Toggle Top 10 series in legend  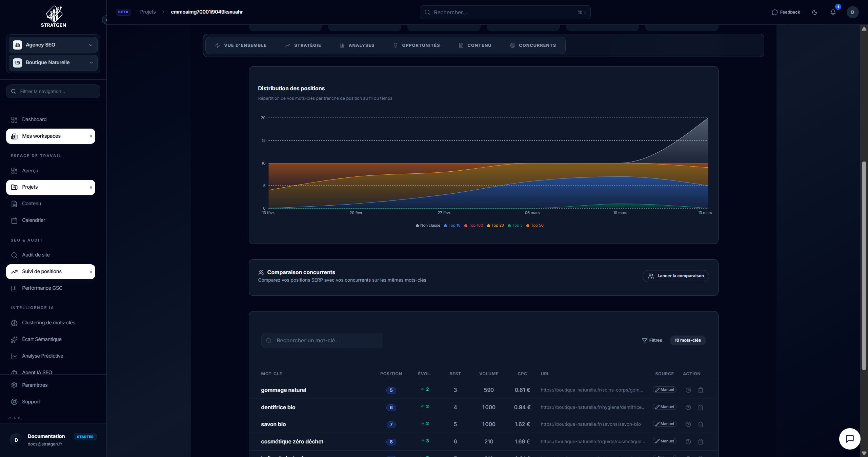coord(452,226)
